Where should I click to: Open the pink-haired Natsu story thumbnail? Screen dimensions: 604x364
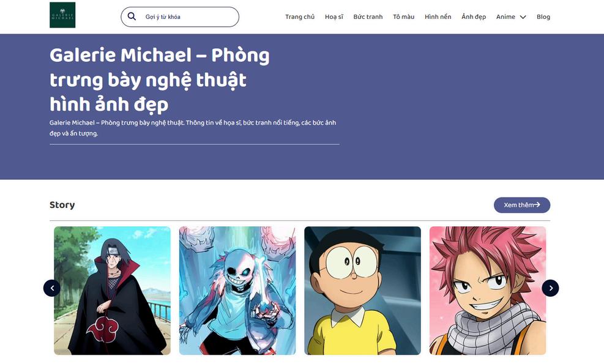tap(488, 291)
